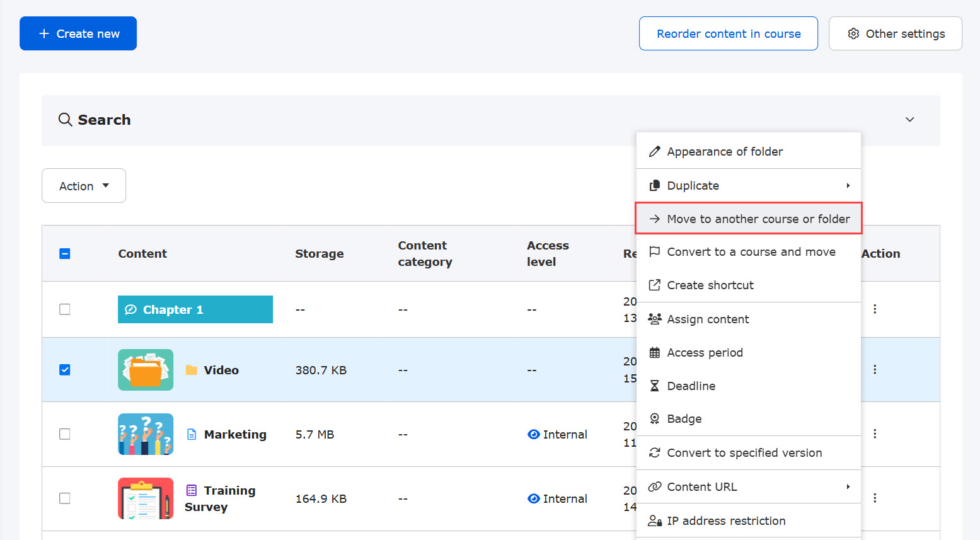Click the hourglass Deadline icon
The height and width of the screenshot is (540, 980).
[x=655, y=386]
